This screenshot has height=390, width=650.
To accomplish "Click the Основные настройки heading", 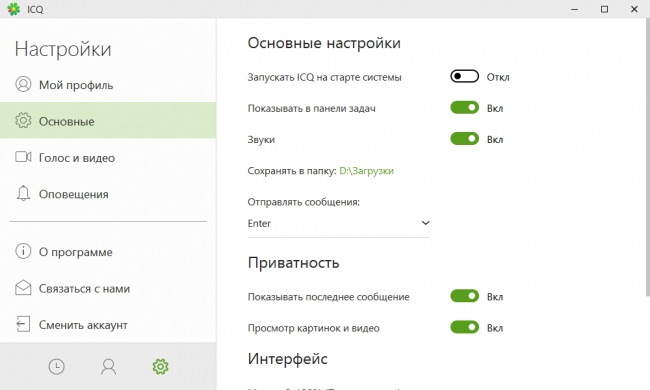I will 324,43.
